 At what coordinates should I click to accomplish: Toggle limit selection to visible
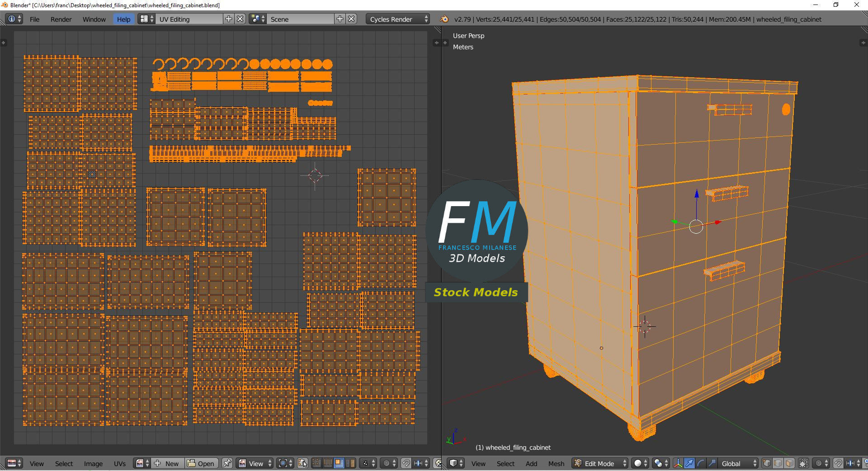click(803, 463)
